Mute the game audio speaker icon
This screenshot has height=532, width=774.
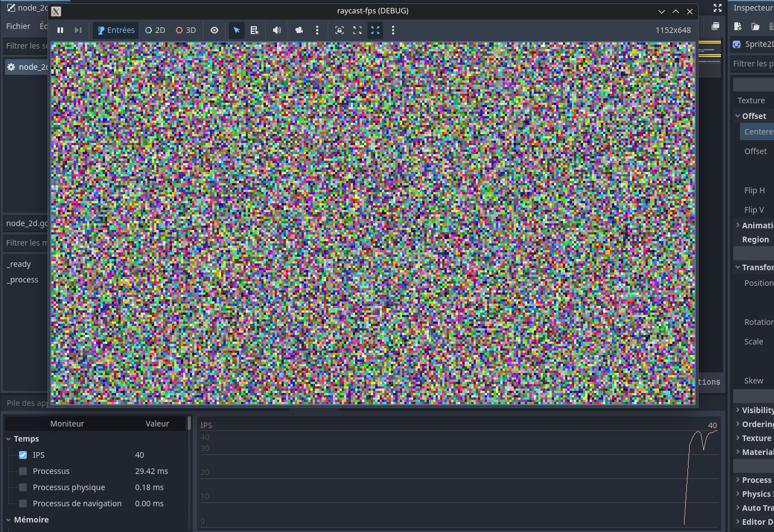(x=277, y=30)
